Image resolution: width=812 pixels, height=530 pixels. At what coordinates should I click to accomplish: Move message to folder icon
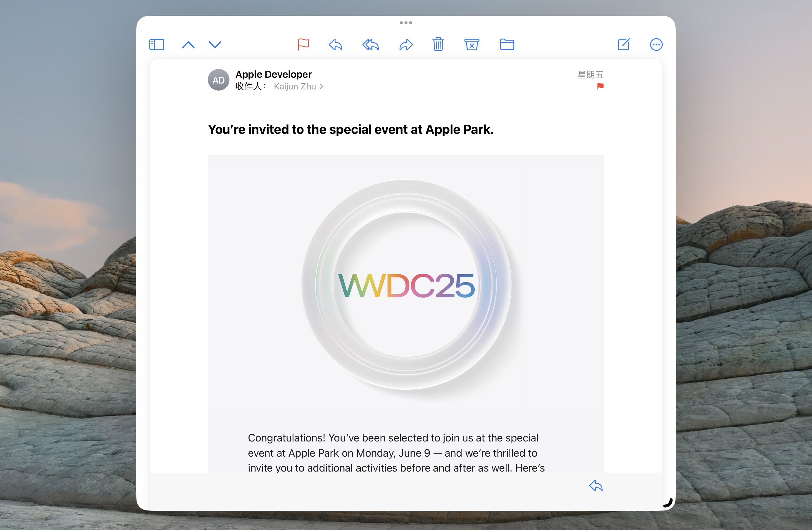tap(507, 45)
